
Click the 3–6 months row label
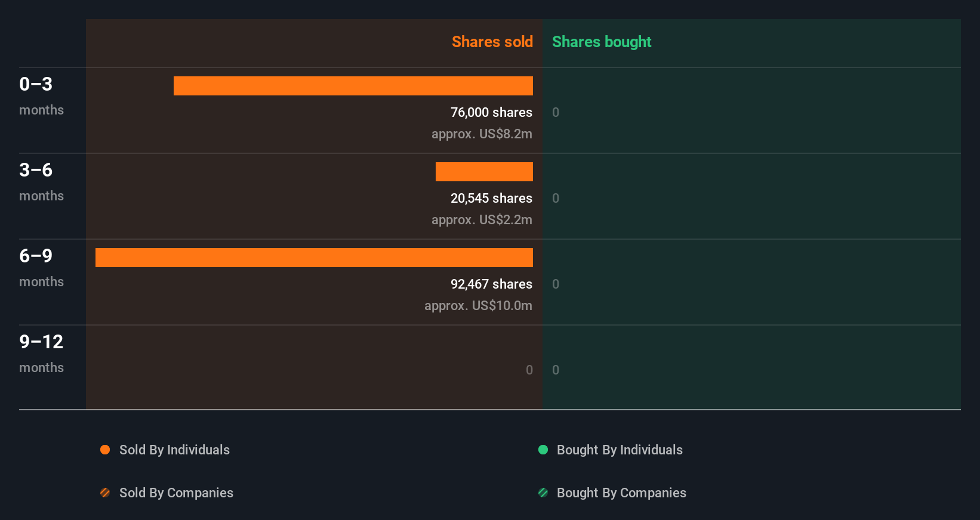tap(41, 182)
